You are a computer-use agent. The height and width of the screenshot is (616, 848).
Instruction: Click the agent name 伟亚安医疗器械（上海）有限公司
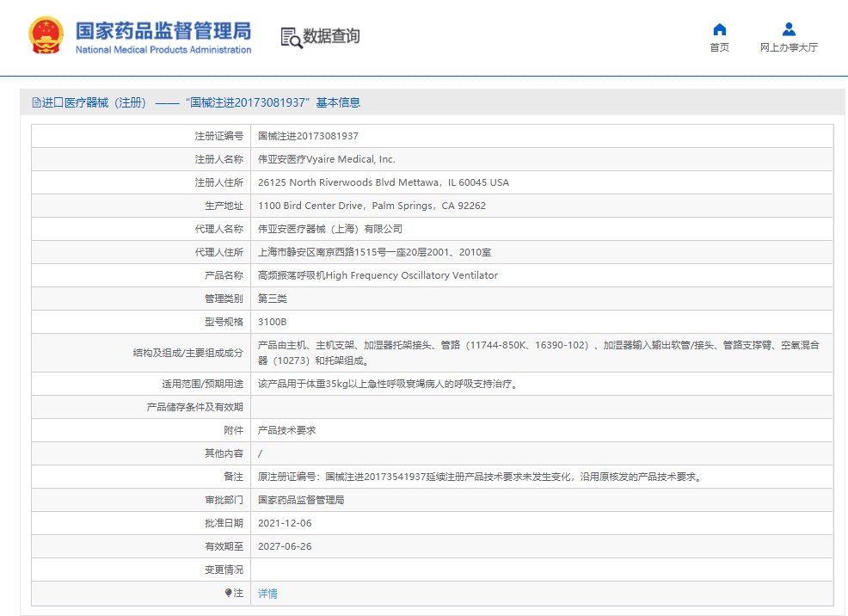pos(330,229)
